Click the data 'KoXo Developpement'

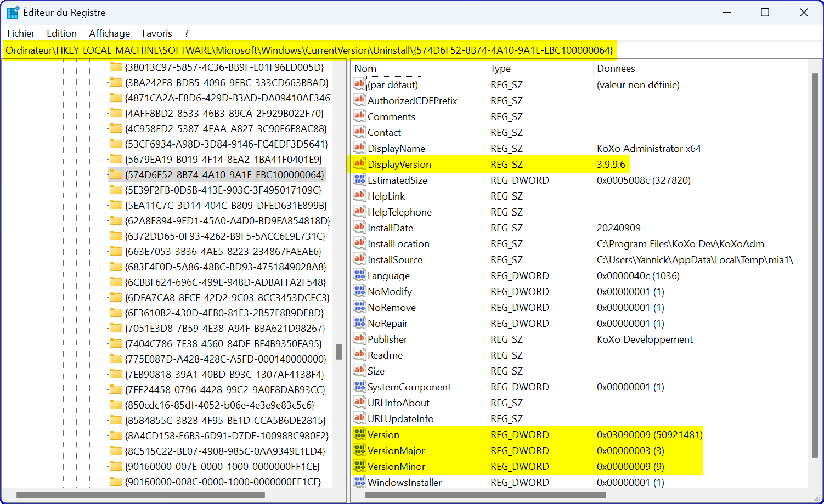pyautogui.click(x=645, y=339)
